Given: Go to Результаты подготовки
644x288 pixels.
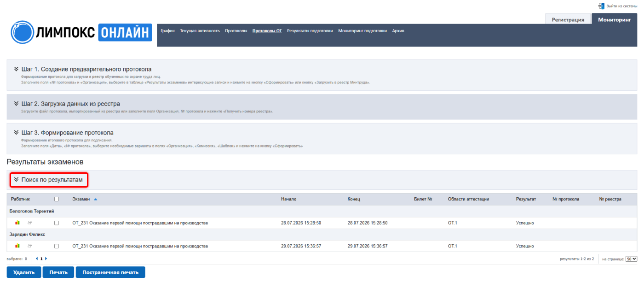Looking at the screenshot, I should click(x=310, y=31).
